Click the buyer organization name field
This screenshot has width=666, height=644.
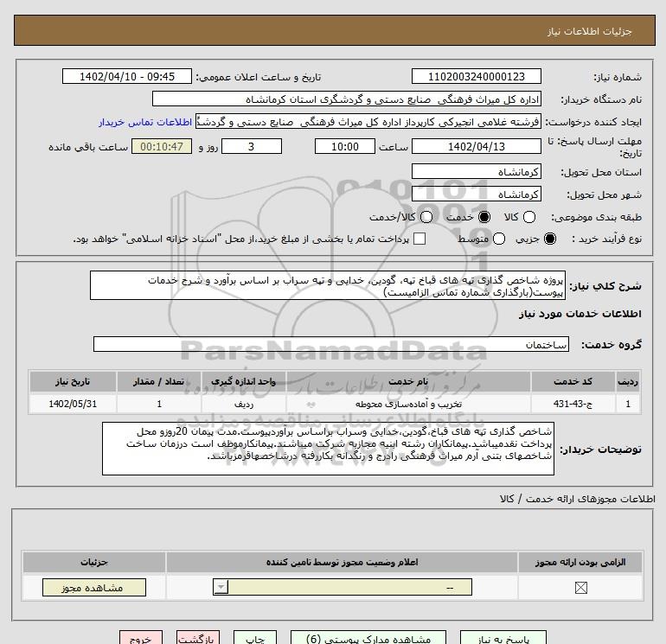click(x=347, y=99)
